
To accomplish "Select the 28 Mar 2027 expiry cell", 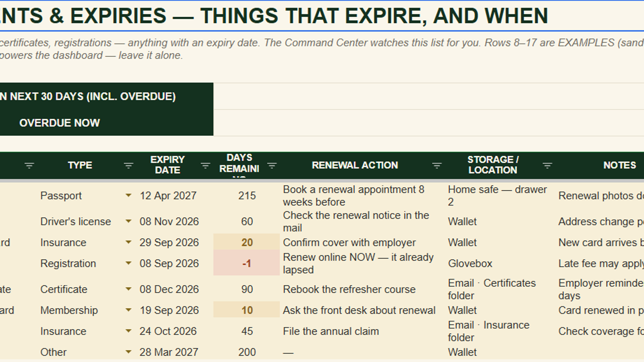I will pos(175,352).
